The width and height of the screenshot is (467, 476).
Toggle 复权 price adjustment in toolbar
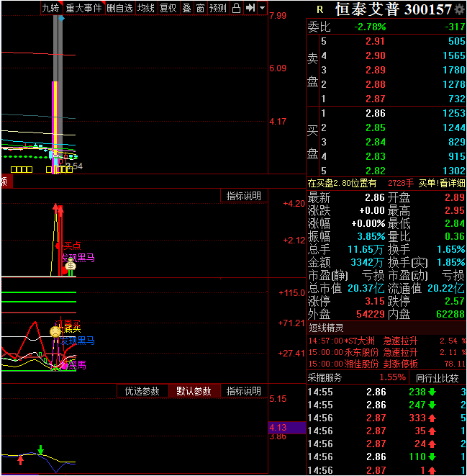(x=168, y=8)
